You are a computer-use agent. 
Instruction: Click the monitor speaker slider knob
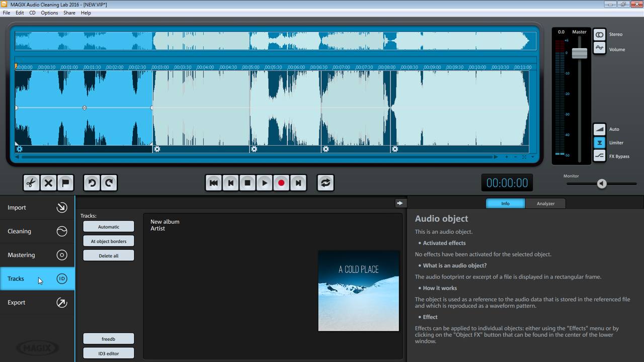point(602,184)
